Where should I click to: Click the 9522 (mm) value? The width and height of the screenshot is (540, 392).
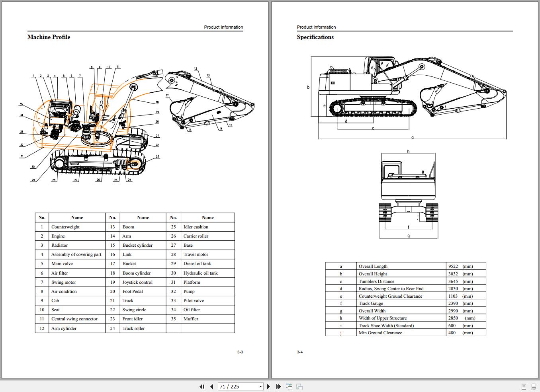pyautogui.click(x=461, y=266)
